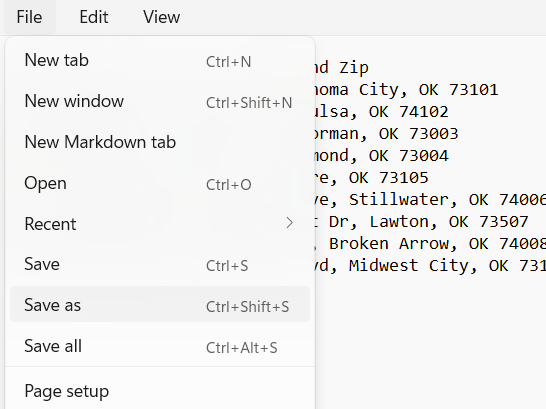Open the Edit menu
546x409 pixels.
pyautogui.click(x=94, y=17)
